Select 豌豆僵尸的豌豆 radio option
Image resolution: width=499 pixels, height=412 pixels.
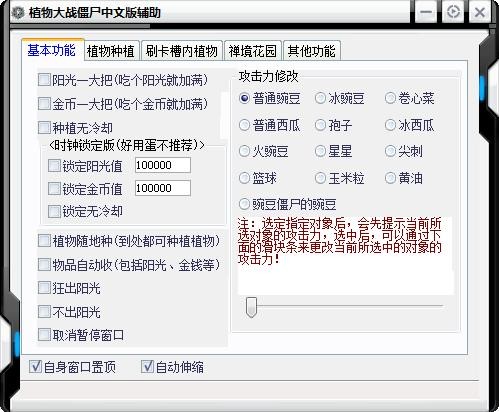coord(244,204)
